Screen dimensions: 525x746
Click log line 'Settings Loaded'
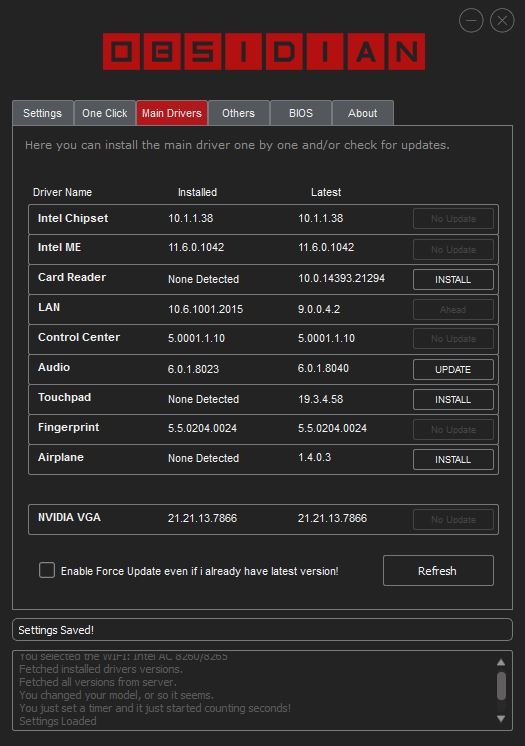click(58, 721)
